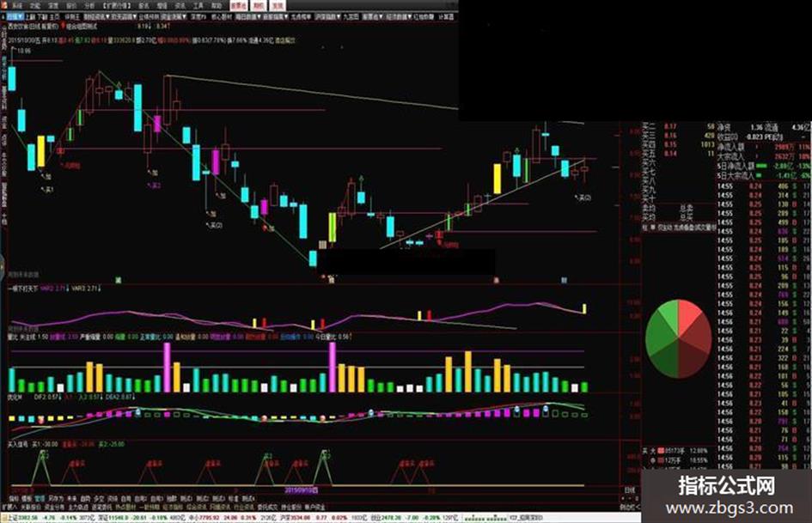The image size is (812, 523).
Task: Click the 深证 index value in status bar
Action: coord(117,517)
